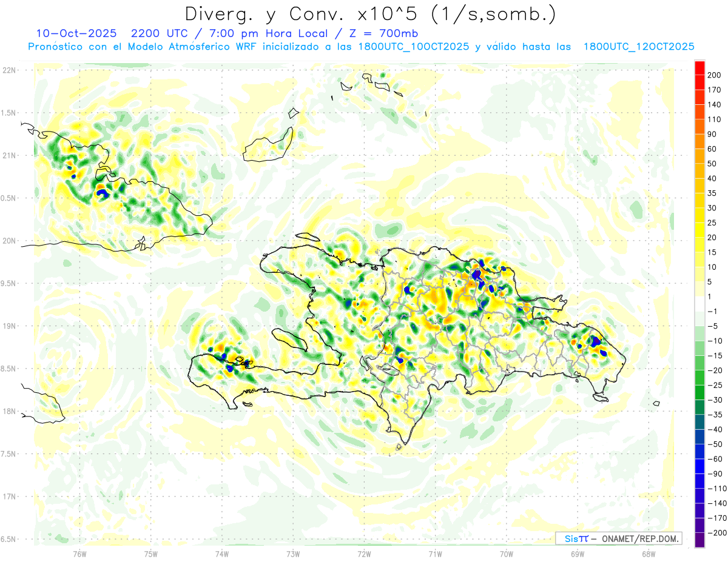This screenshot has width=728, height=562.
Task: Click the "68W" longitude axis label
Action: 649,554
